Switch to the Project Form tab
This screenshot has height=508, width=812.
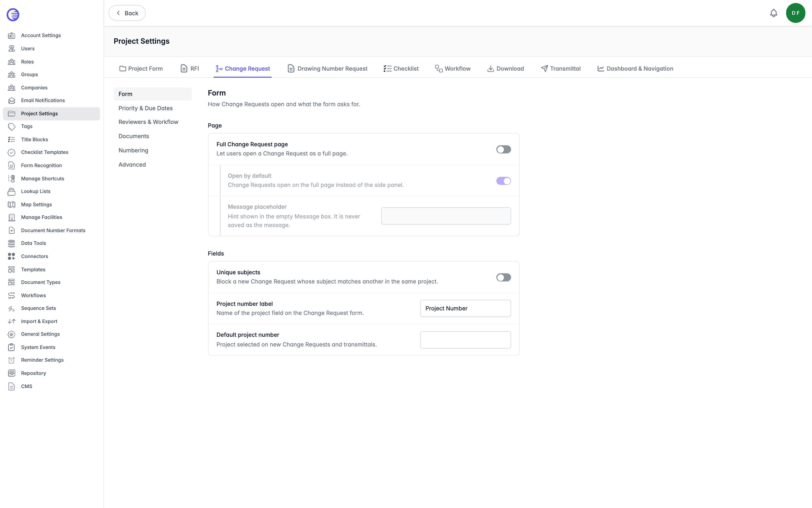[x=141, y=69]
